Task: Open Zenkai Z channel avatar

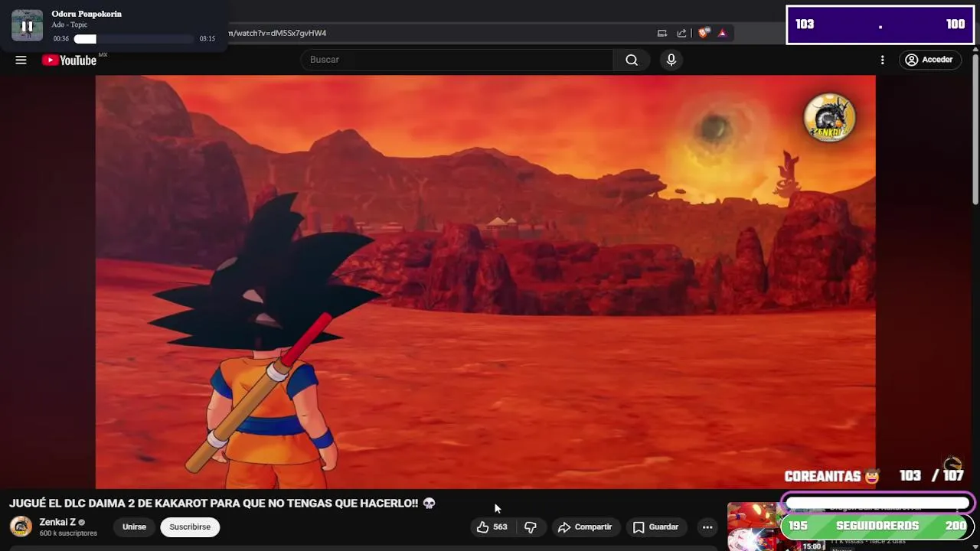Action: coord(21,527)
